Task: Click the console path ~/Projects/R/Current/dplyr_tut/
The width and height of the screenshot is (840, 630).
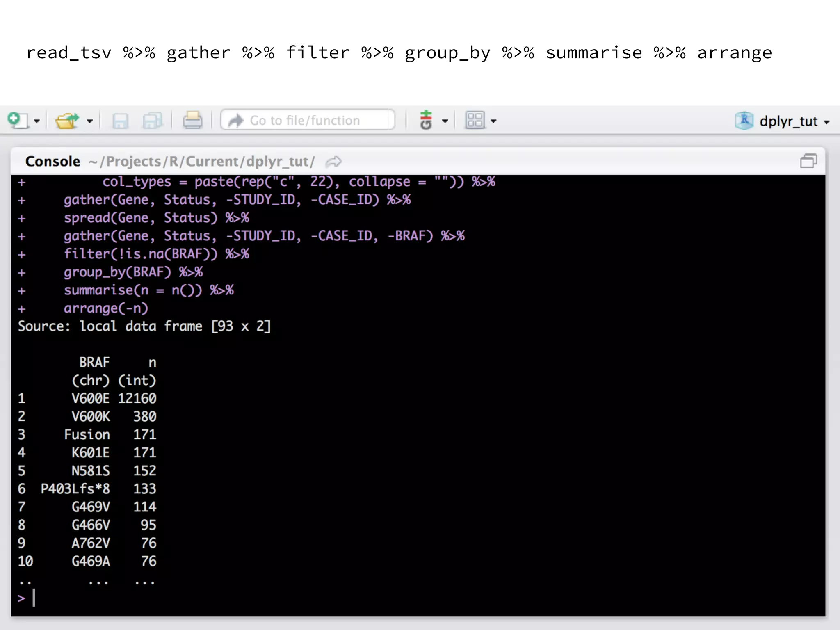Action: tap(201, 162)
